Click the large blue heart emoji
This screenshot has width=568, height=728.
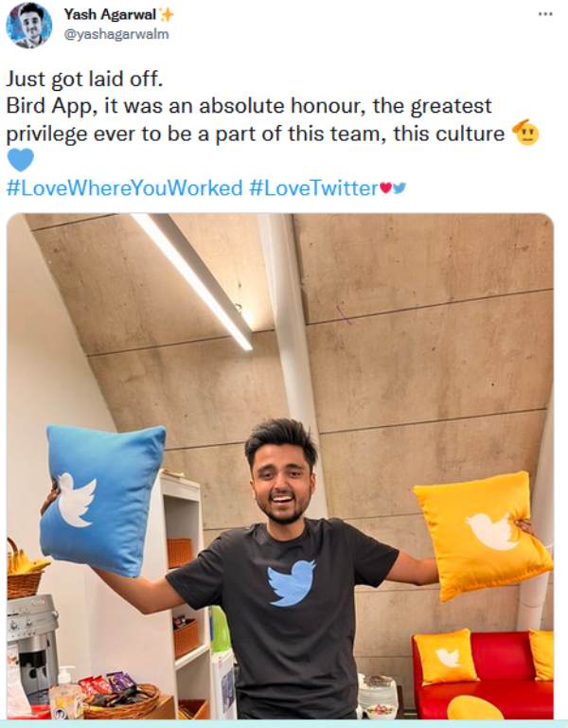coord(21,160)
